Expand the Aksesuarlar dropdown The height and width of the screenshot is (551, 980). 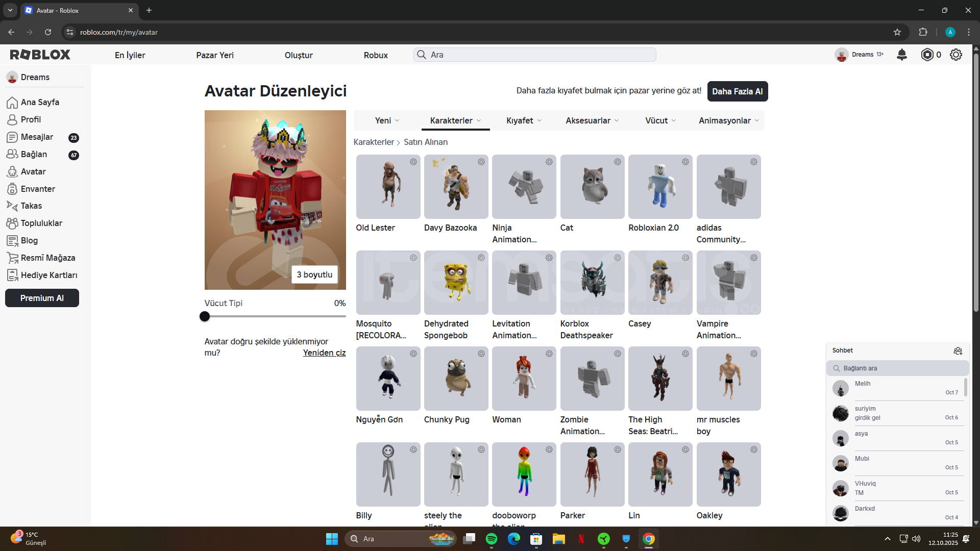point(592,120)
